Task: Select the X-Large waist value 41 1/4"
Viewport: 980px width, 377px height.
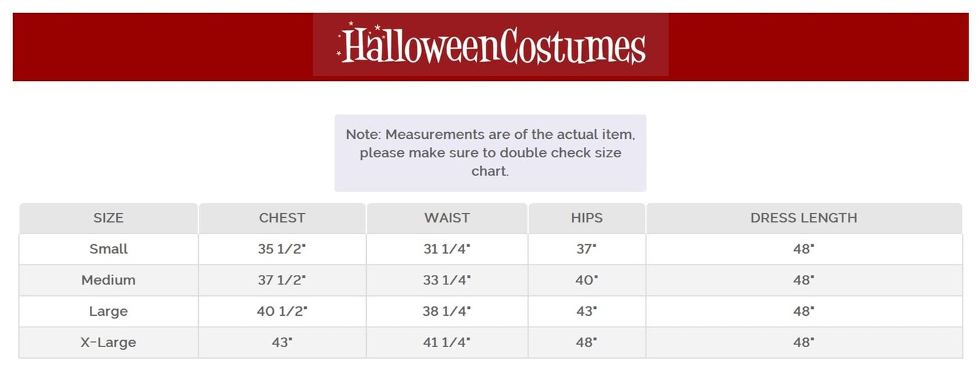Action: [x=446, y=343]
